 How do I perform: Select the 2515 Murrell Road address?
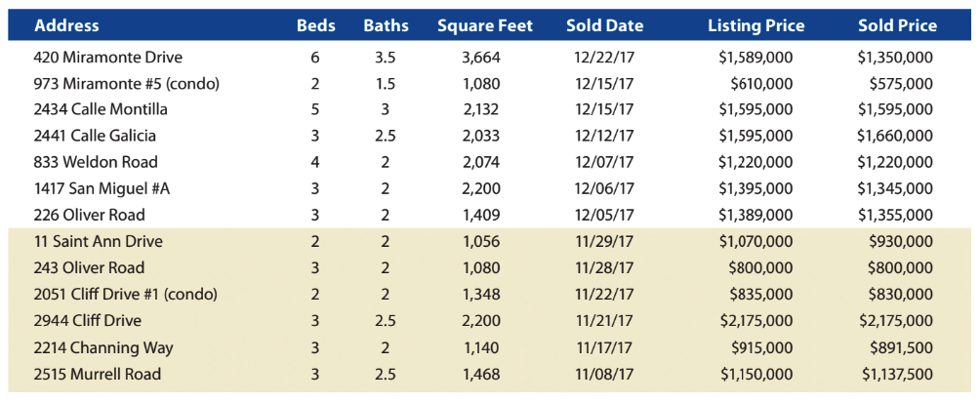(x=98, y=374)
